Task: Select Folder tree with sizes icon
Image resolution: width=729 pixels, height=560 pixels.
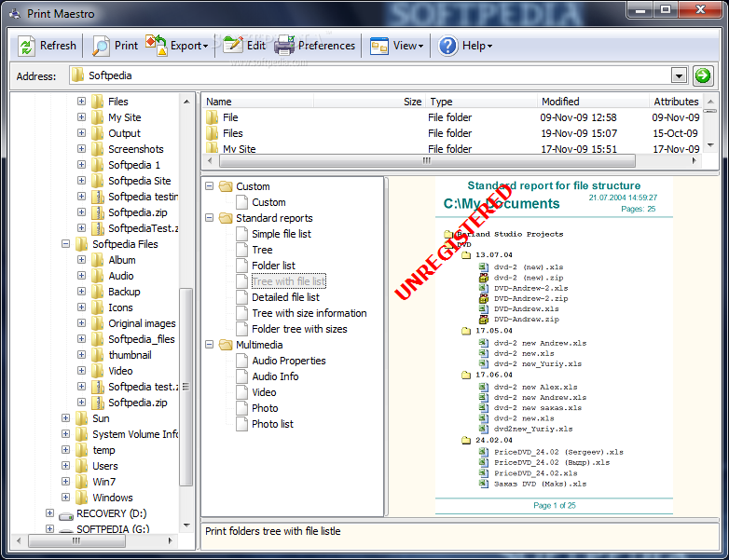Action: click(241, 329)
